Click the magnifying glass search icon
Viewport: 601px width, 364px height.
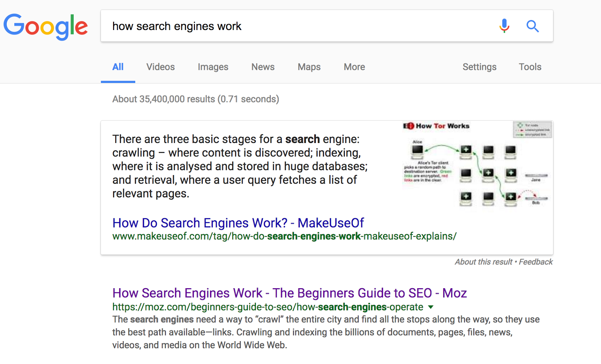tap(533, 26)
